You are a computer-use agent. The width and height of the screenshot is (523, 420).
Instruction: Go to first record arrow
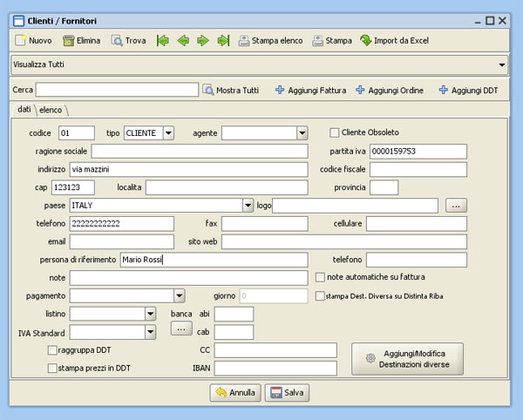(x=162, y=40)
